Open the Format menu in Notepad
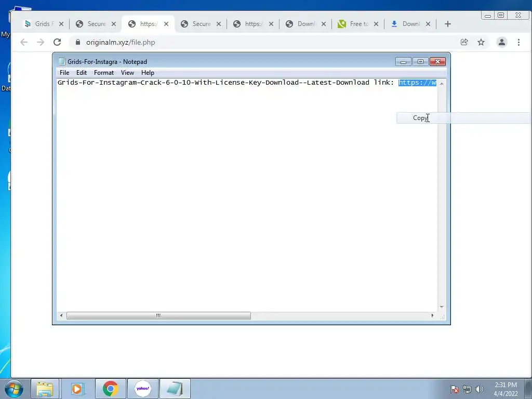The height and width of the screenshot is (399, 532). pos(104,73)
